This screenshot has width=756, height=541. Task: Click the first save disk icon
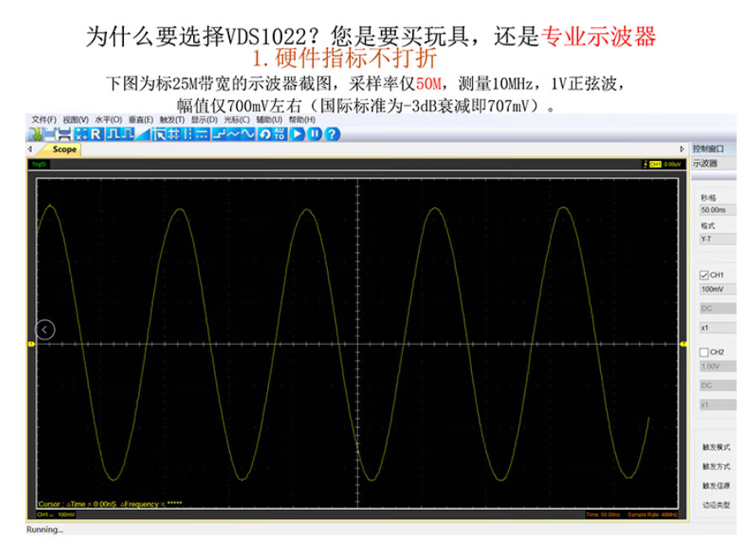coord(49,134)
